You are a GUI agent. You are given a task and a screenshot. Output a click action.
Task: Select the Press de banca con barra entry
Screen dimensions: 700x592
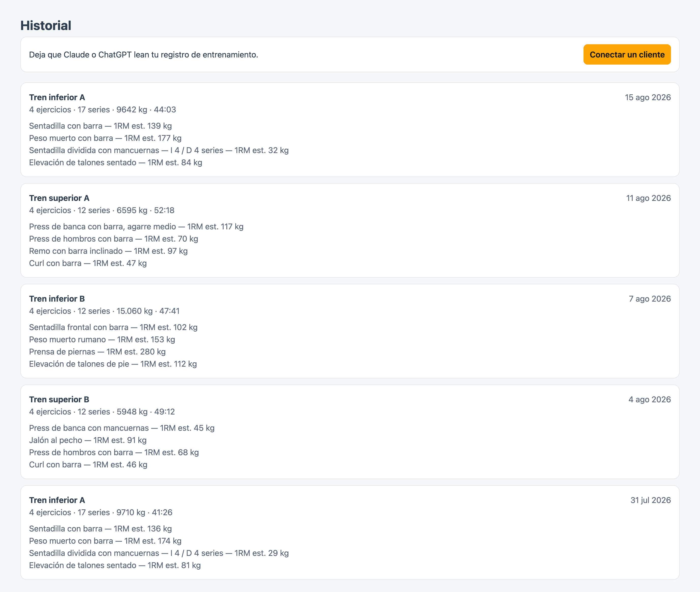point(136,227)
